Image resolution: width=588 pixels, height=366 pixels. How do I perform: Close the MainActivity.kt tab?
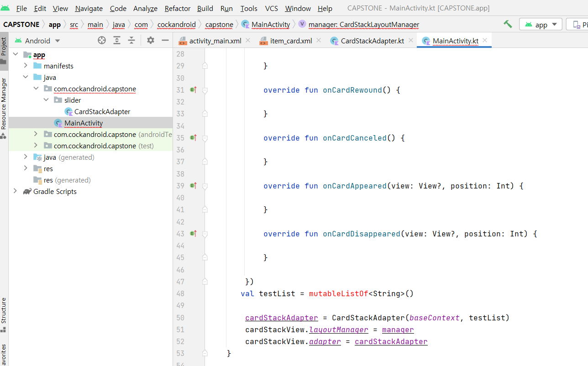pyautogui.click(x=485, y=41)
